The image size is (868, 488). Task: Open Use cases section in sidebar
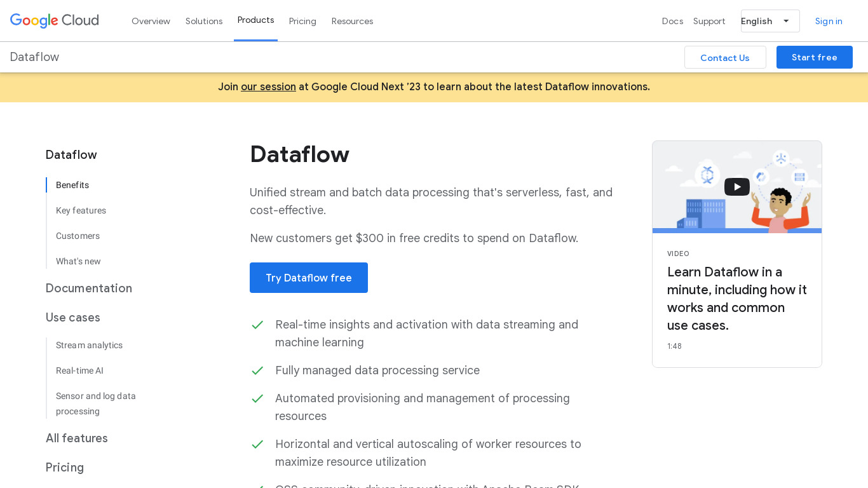[x=73, y=317]
